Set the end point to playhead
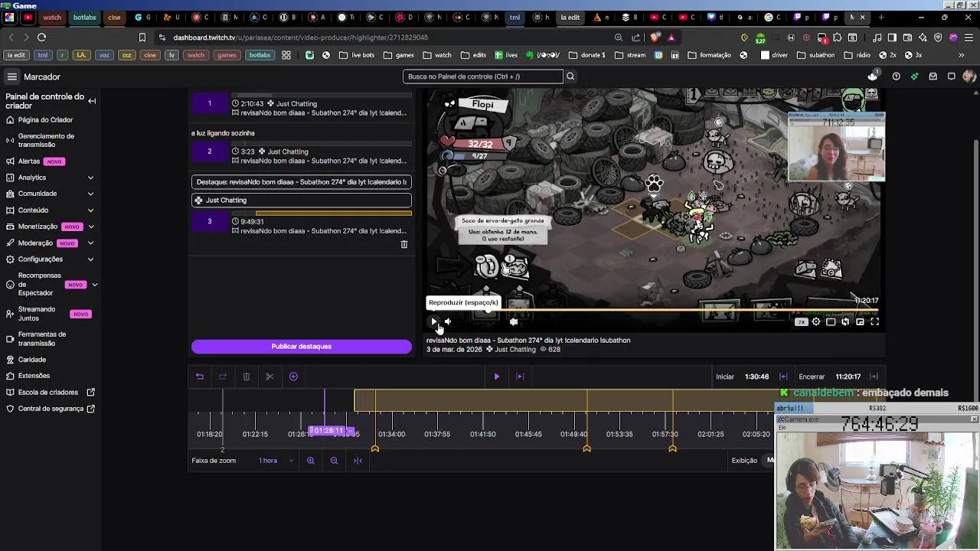 (874, 377)
